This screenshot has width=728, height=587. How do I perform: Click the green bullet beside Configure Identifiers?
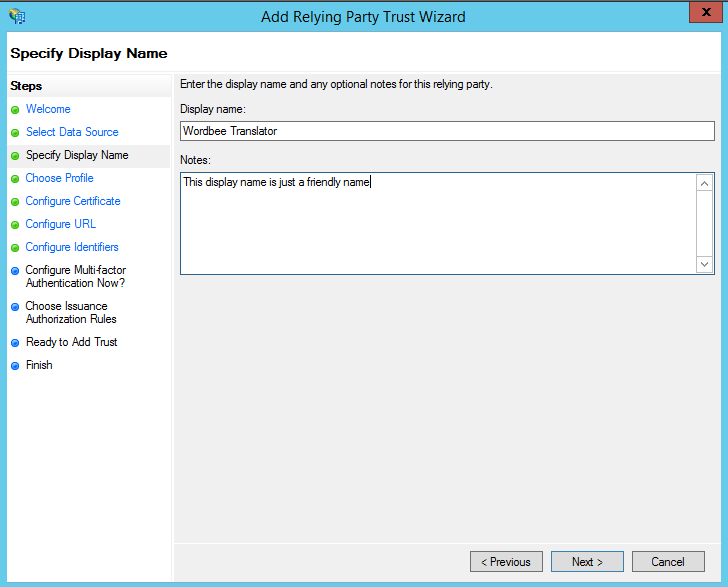(15, 248)
